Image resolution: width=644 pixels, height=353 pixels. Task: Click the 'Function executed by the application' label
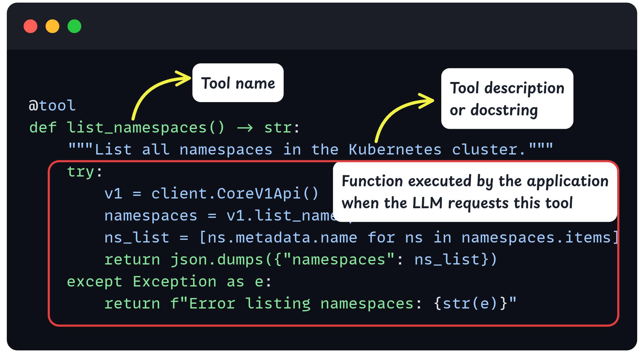pos(475,192)
